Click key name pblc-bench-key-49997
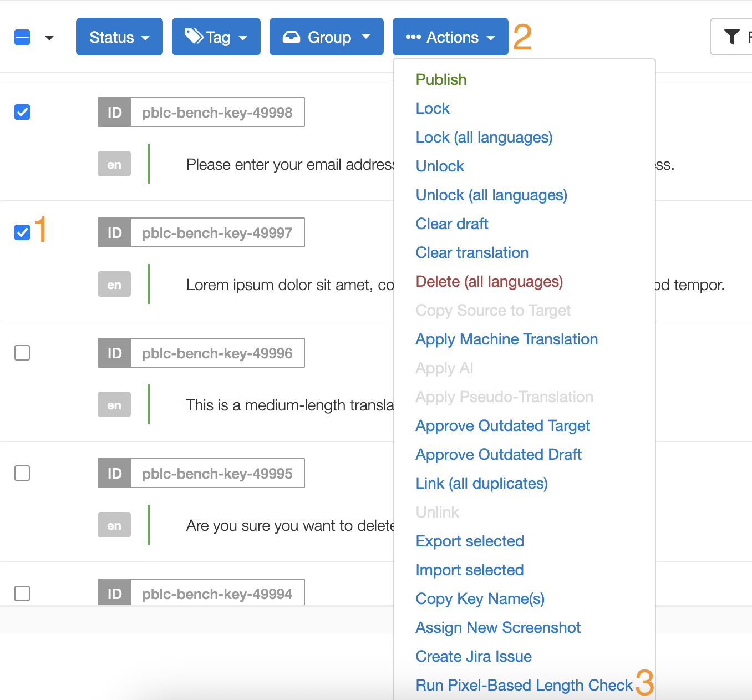Image resolution: width=752 pixels, height=700 pixels. click(x=217, y=232)
